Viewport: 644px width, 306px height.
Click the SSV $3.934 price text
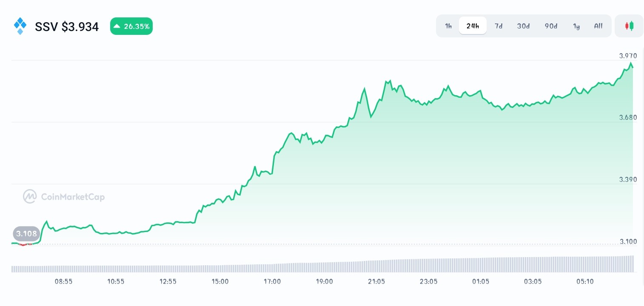tap(67, 26)
